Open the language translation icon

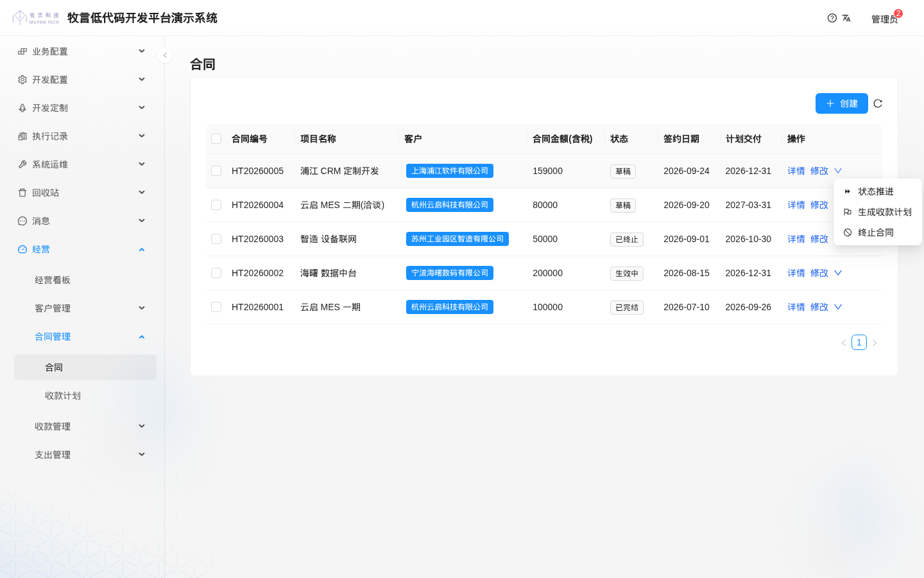point(846,18)
